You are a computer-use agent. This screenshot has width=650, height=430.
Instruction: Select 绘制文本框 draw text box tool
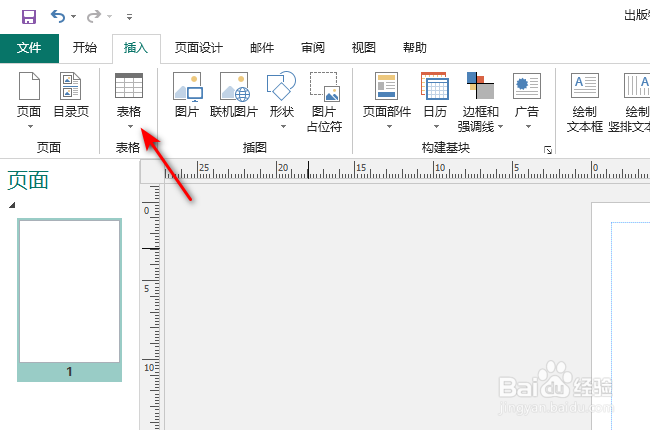[x=585, y=102]
